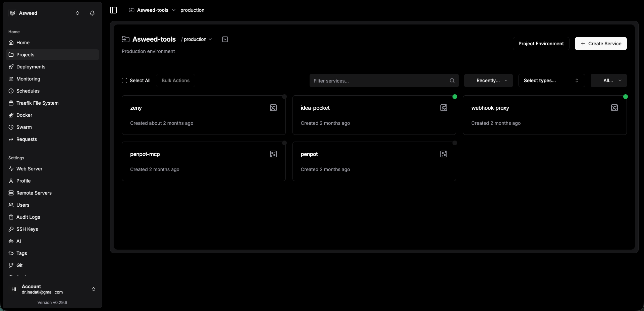Open Swarm in sidebar
644x311 pixels.
tap(52, 127)
